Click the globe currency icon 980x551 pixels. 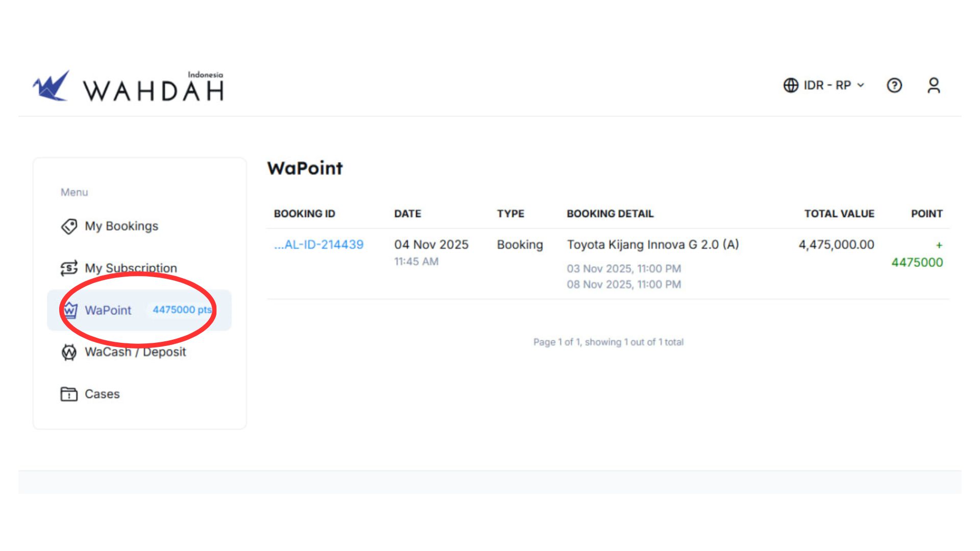[791, 85]
